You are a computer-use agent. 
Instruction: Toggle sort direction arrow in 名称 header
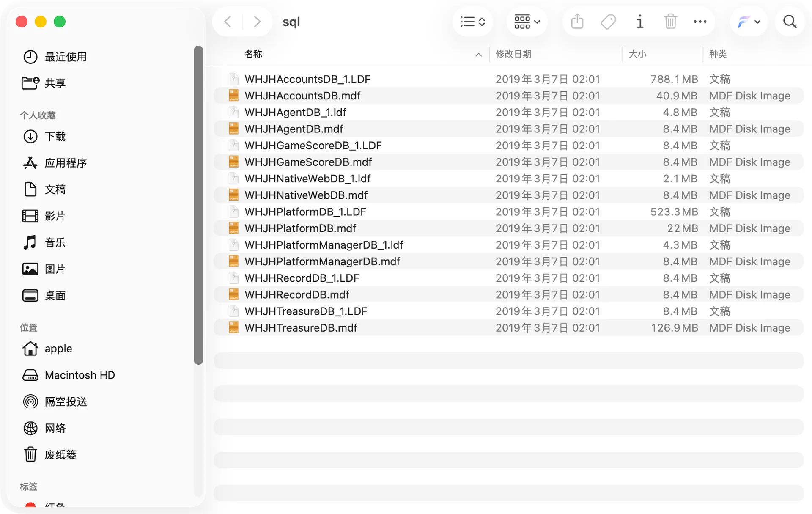(478, 55)
